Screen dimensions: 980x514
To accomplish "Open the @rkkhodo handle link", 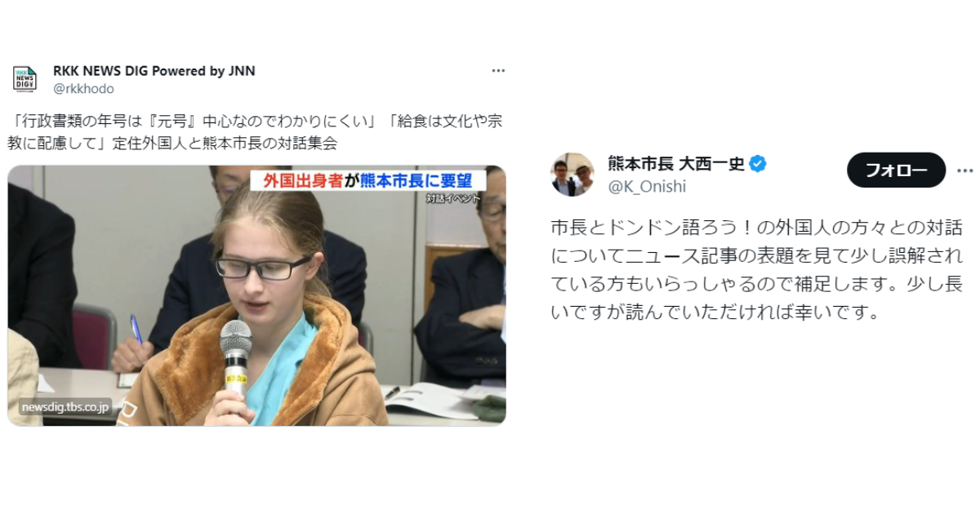I will [x=83, y=88].
